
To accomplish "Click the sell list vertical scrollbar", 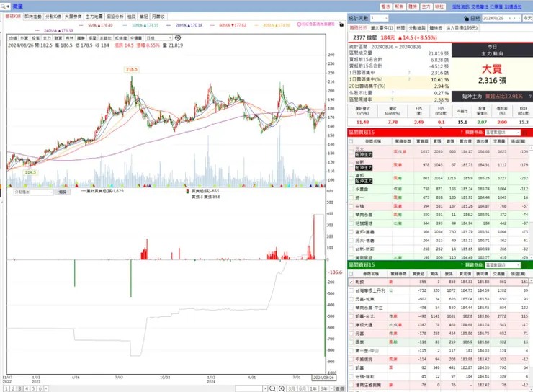I will (531, 335).
